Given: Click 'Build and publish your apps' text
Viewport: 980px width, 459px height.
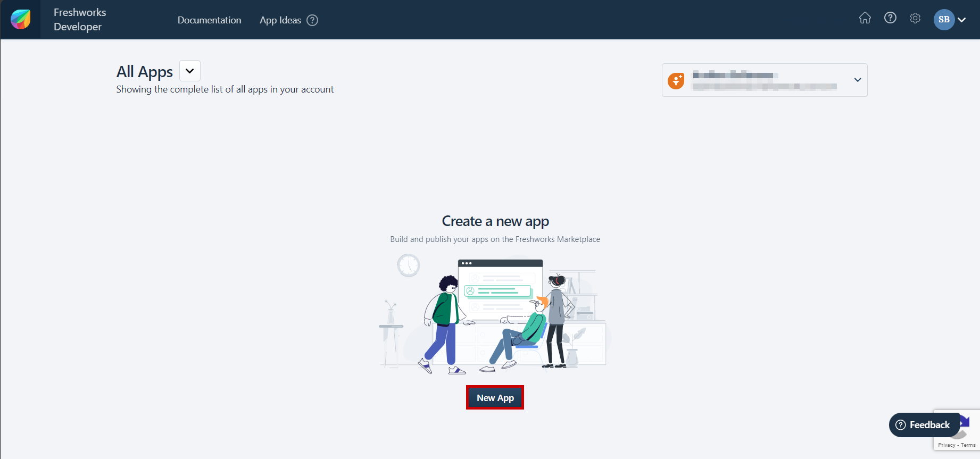Looking at the screenshot, I should click(495, 239).
